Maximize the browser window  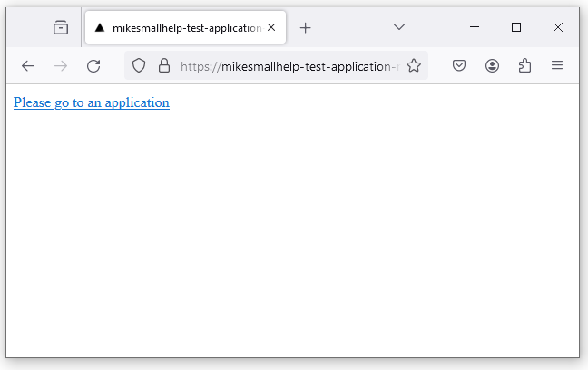click(516, 27)
